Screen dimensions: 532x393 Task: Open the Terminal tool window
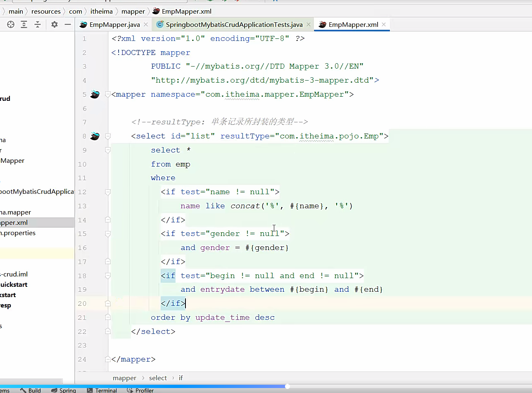[102, 390]
